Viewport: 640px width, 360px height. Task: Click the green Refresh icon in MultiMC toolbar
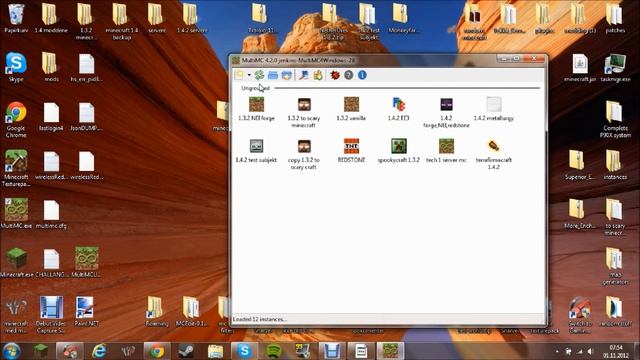[259, 75]
